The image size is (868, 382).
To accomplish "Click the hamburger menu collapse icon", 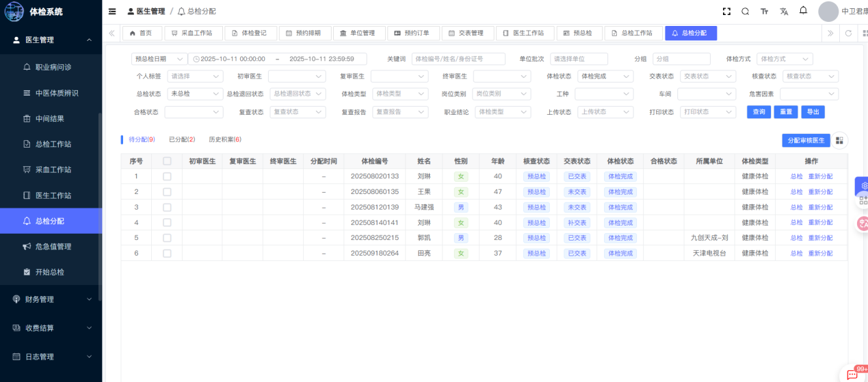I will (112, 12).
